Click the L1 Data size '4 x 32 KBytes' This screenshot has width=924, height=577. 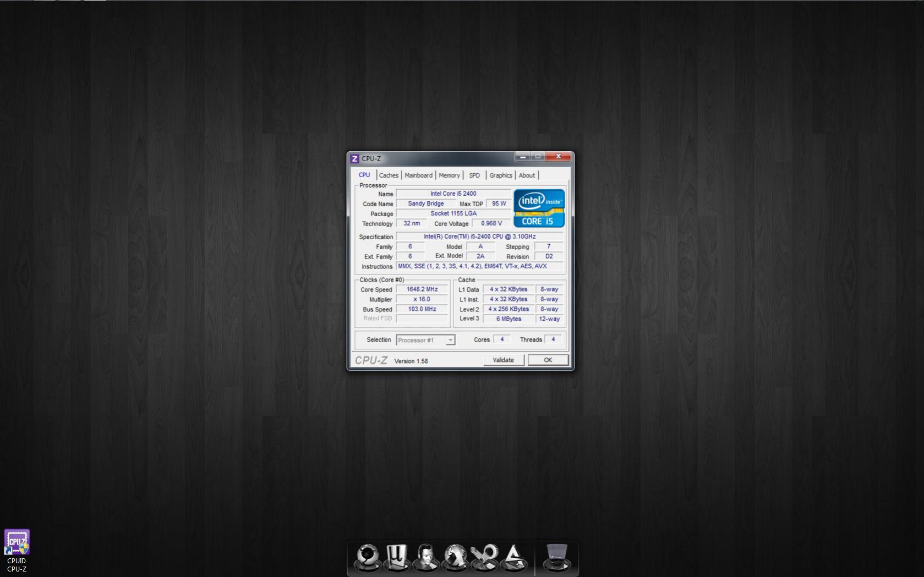(509, 289)
